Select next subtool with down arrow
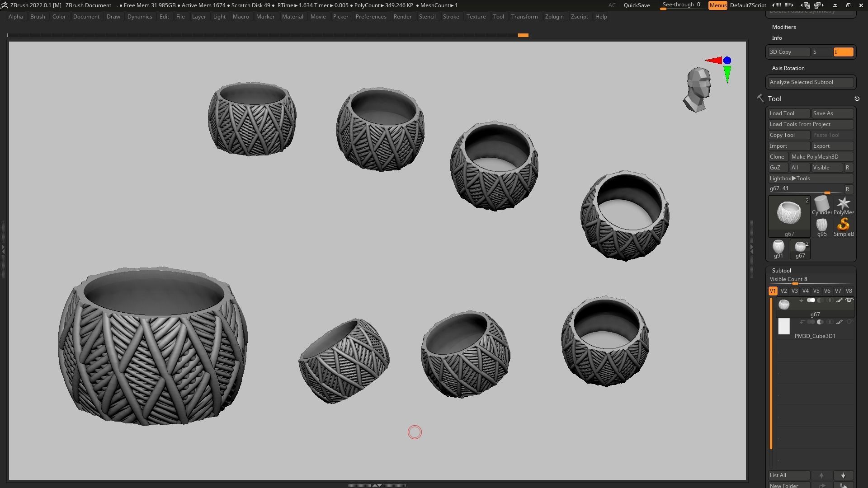This screenshot has width=868, height=488. (x=843, y=475)
